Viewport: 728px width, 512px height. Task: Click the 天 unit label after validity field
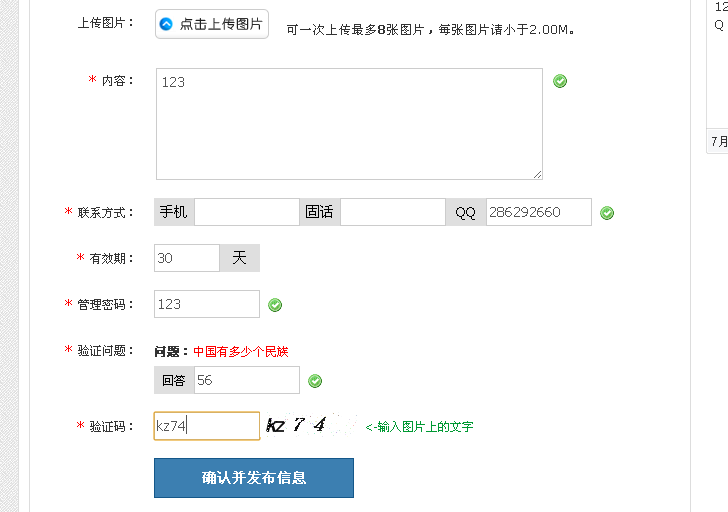point(239,258)
